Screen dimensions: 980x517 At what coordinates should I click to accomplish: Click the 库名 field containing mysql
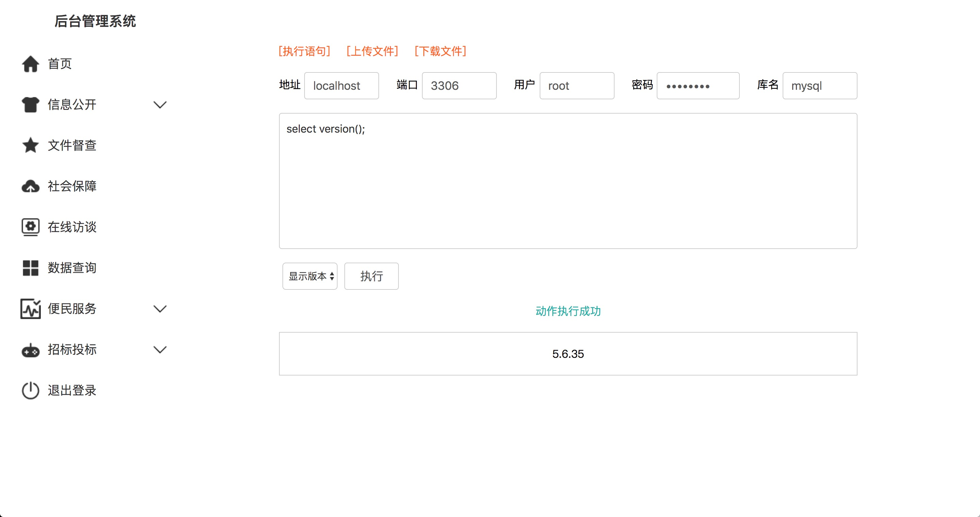click(819, 86)
